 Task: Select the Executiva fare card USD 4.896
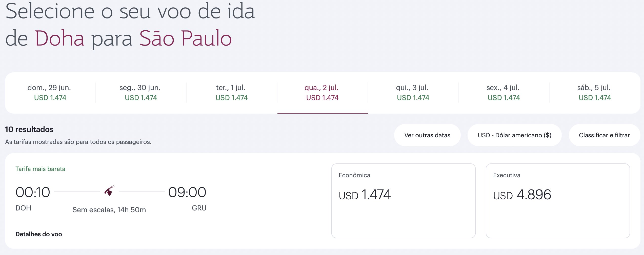point(558,201)
